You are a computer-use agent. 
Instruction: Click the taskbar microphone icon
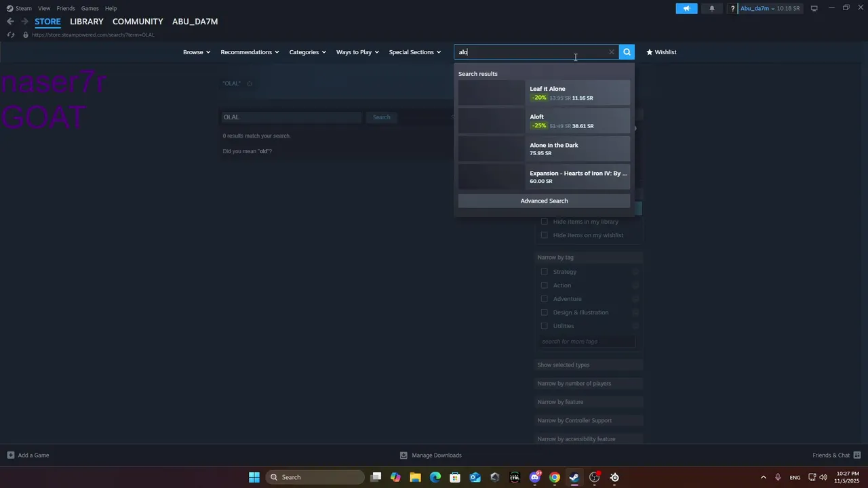778,477
